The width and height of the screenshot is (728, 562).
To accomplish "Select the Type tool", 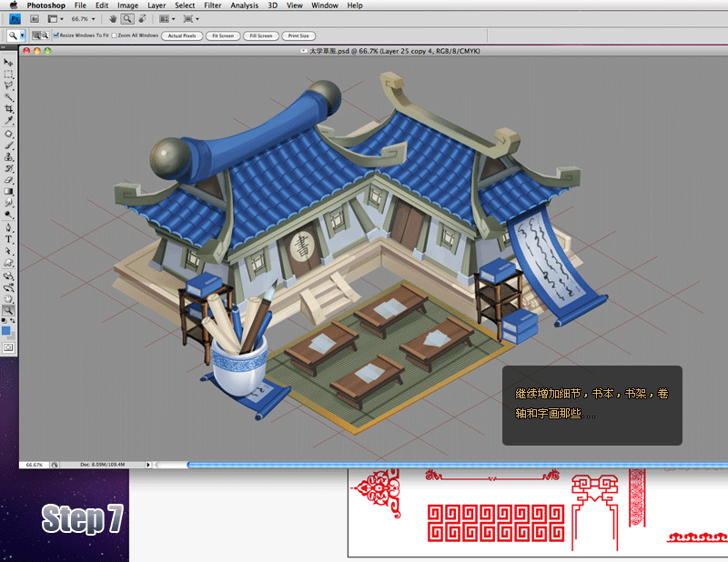I will coord(8,239).
